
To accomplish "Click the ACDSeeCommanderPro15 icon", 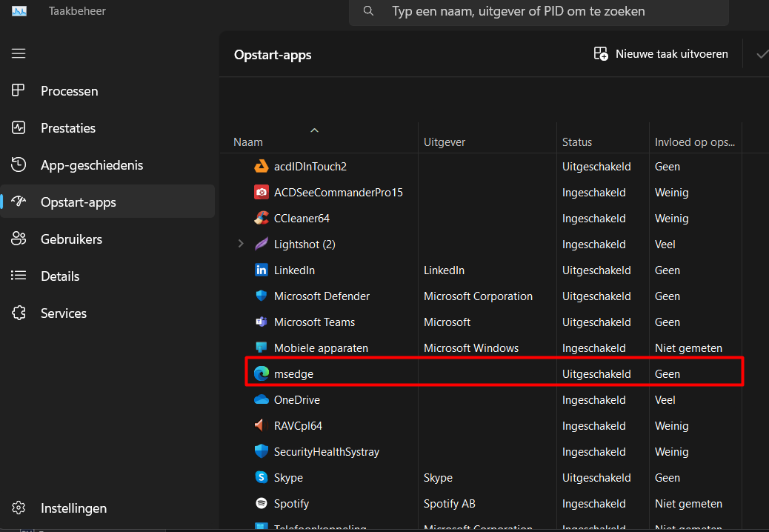I will tap(261, 193).
